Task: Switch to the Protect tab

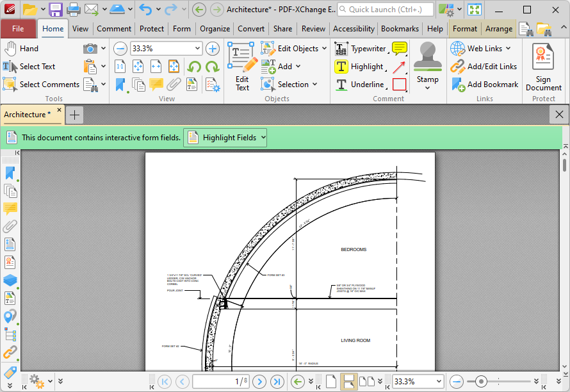Action: 152,29
